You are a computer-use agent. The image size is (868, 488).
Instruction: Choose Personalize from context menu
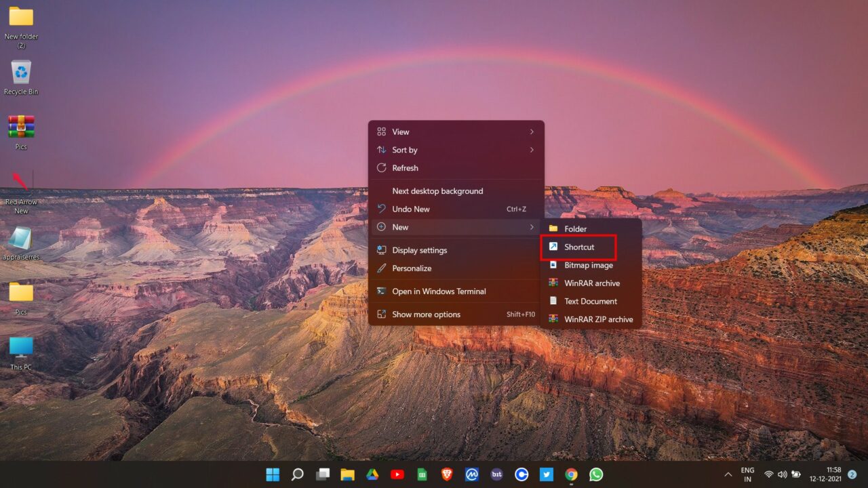(456, 268)
